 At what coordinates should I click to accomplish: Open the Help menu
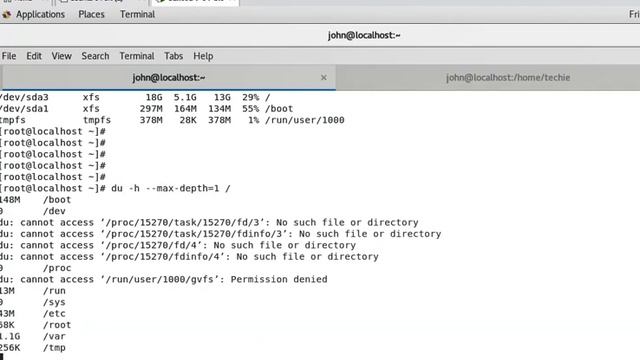tap(203, 56)
